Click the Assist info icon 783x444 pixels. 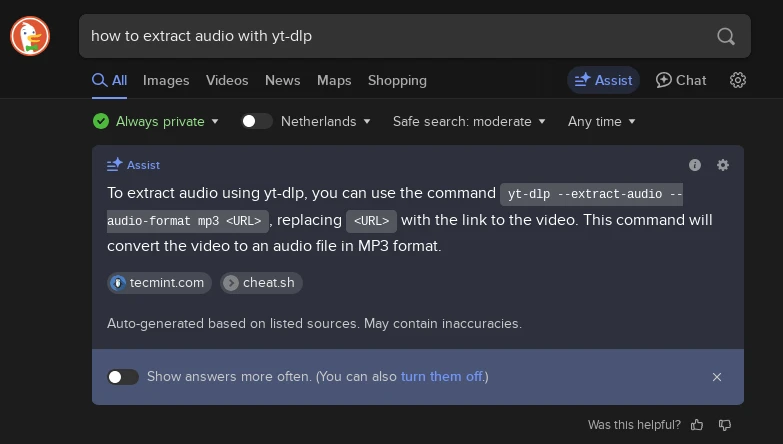pyautogui.click(x=695, y=165)
